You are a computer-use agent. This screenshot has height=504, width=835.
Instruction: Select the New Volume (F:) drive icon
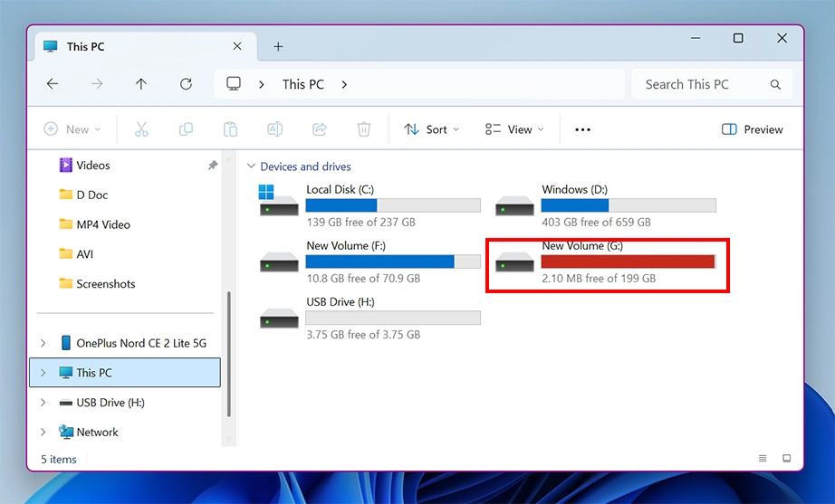coord(279,262)
